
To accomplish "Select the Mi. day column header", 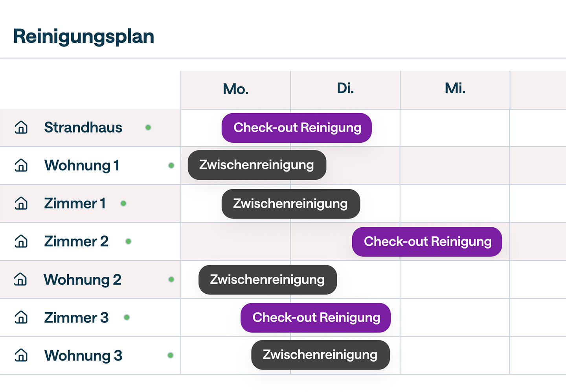I will [455, 88].
